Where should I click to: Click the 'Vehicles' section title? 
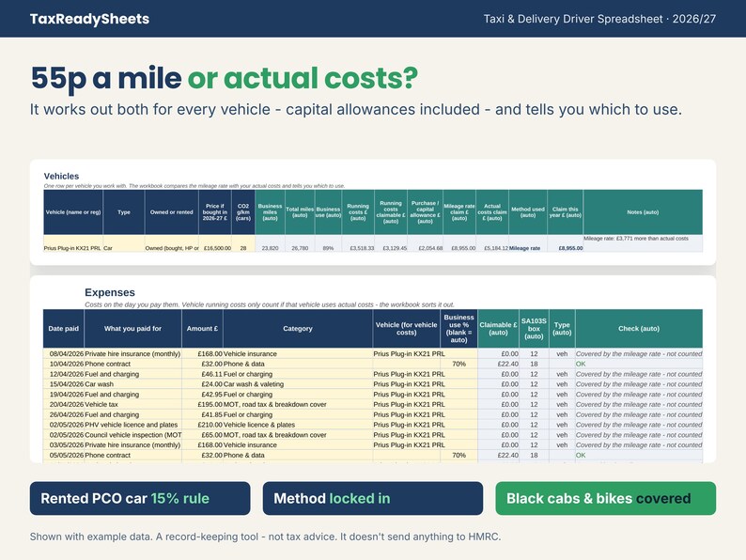61,176
